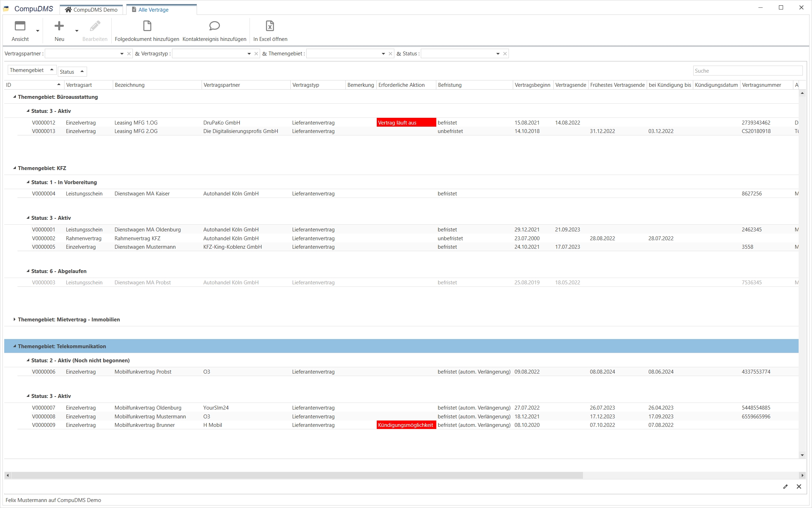The width and height of the screenshot is (812, 508).
Task: Click the pencil edit icon bottom right
Action: point(785,486)
